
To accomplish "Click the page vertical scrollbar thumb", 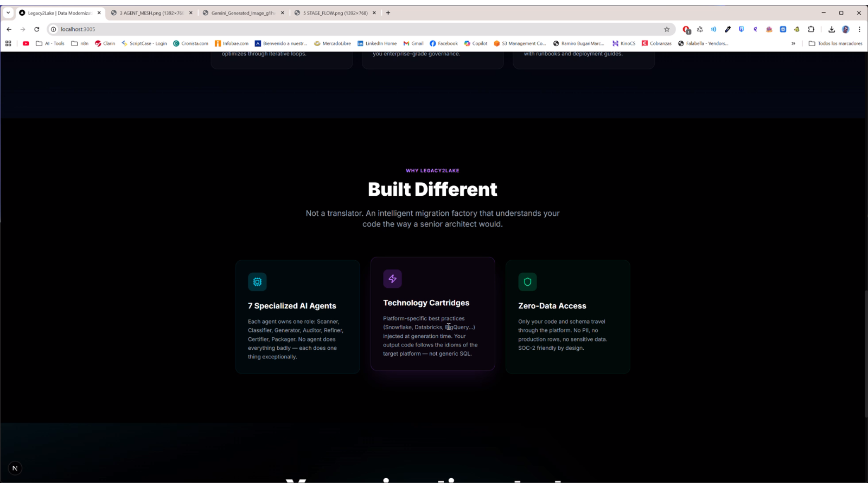I will coord(865,352).
